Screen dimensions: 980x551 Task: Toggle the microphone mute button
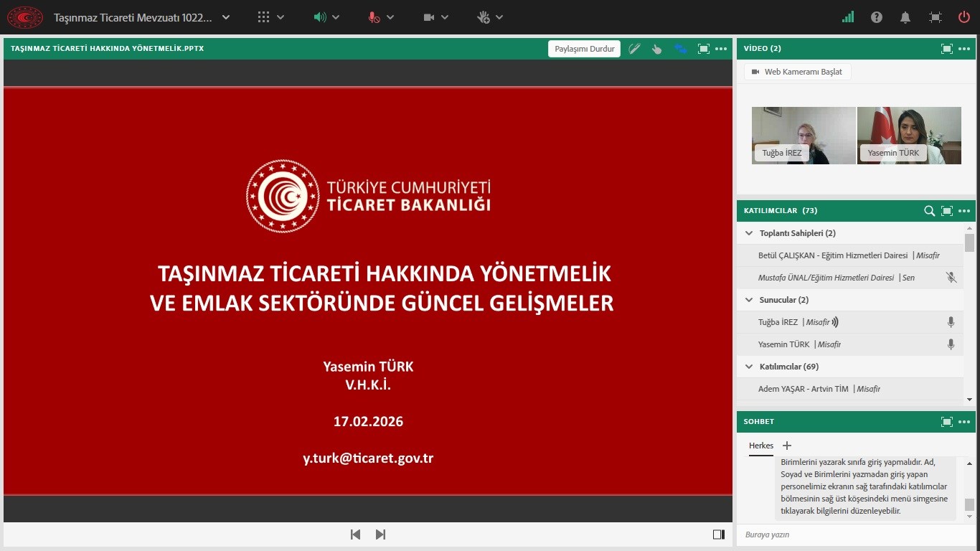coord(374,17)
